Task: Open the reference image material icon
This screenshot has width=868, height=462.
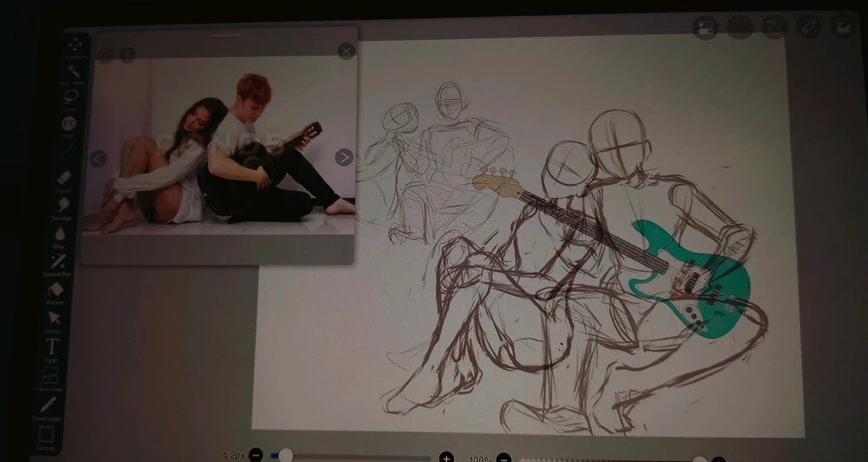Action: (843, 26)
